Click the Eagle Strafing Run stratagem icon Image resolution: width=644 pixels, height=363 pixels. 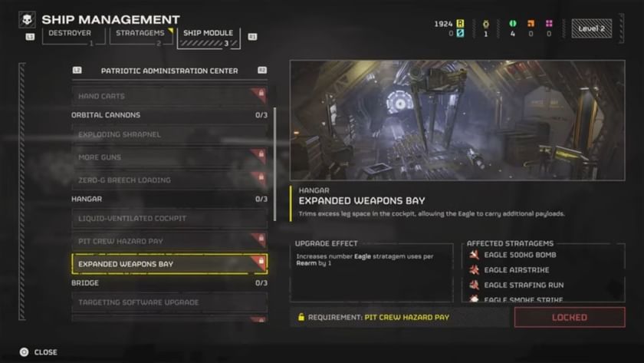point(475,285)
